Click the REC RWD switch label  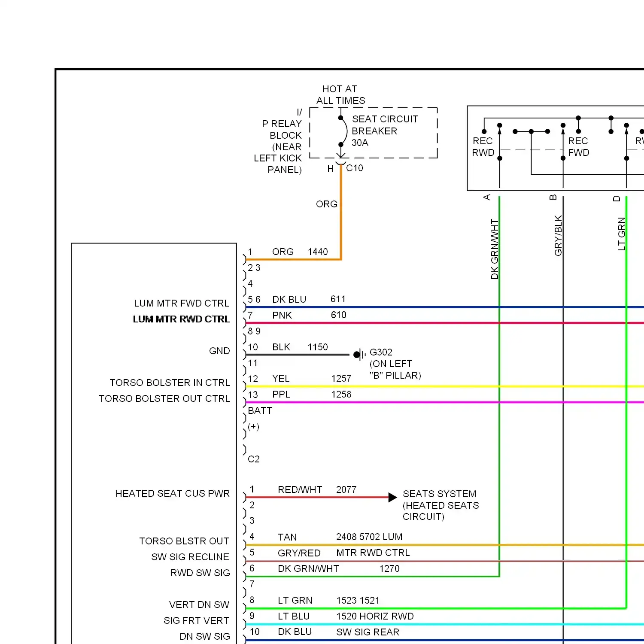click(x=483, y=147)
